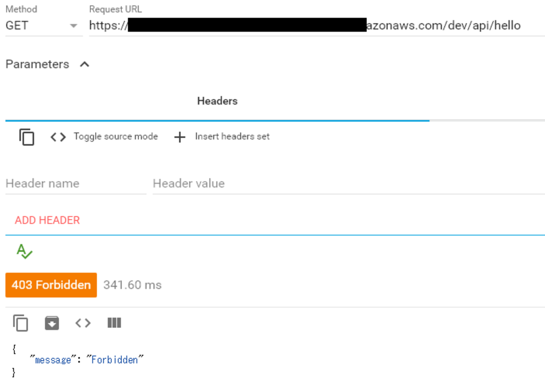Open the response table columns view icon

click(114, 323)
